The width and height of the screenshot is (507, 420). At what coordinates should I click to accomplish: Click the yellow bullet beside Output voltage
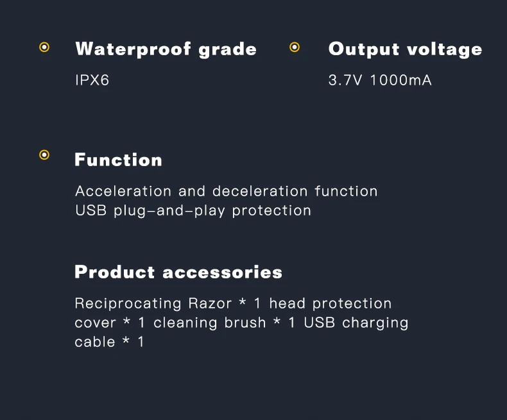(x=295, y=47)
